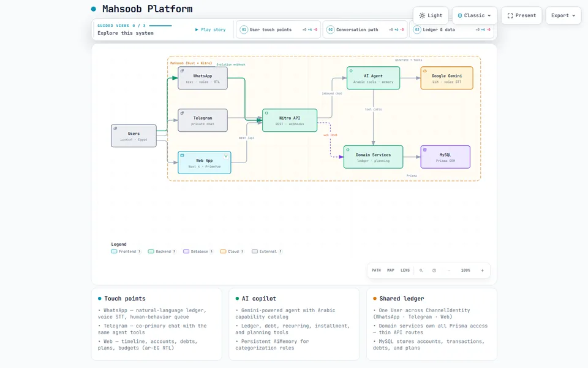Image resolution: width=588 pixels, height=368 pixels.
Task: Toggle the Light theme sun button
Action: [431, 15]
